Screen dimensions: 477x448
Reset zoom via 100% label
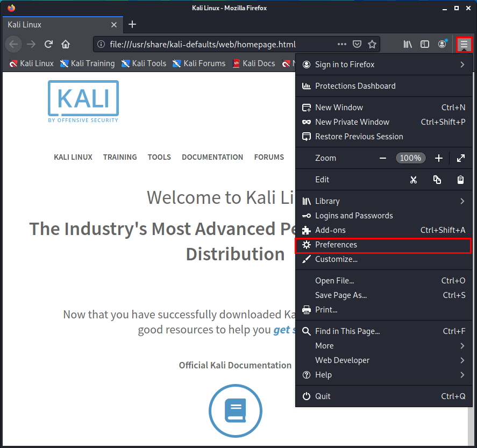(x=410, y=158)
